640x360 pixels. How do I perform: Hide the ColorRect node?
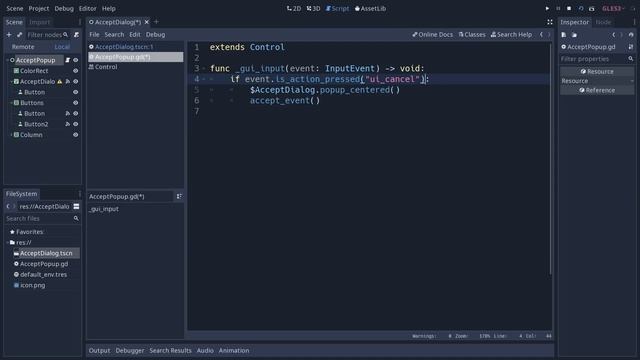pyautogui.click(x=76, y=71)
